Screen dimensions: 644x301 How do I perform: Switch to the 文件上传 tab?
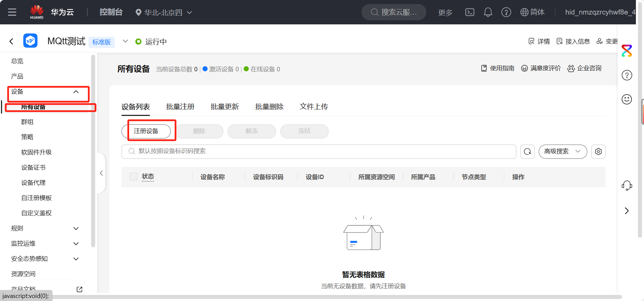314,107
